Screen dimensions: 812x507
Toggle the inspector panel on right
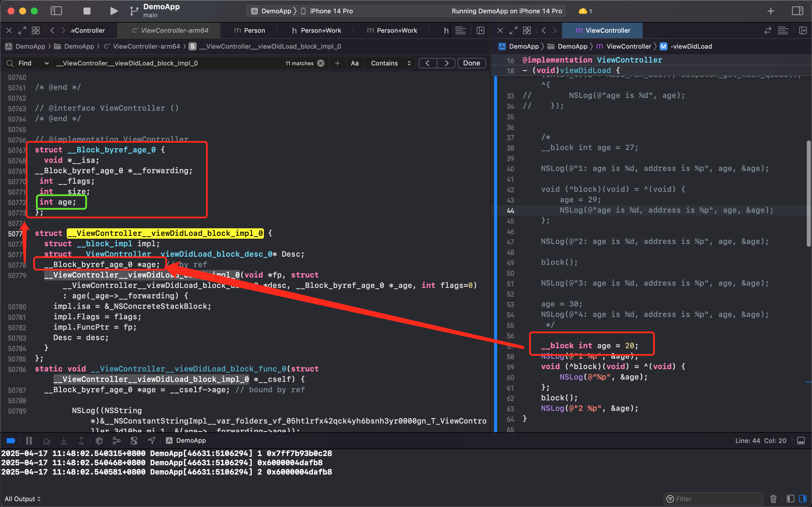pyautogui.click(x=797, y=11)
